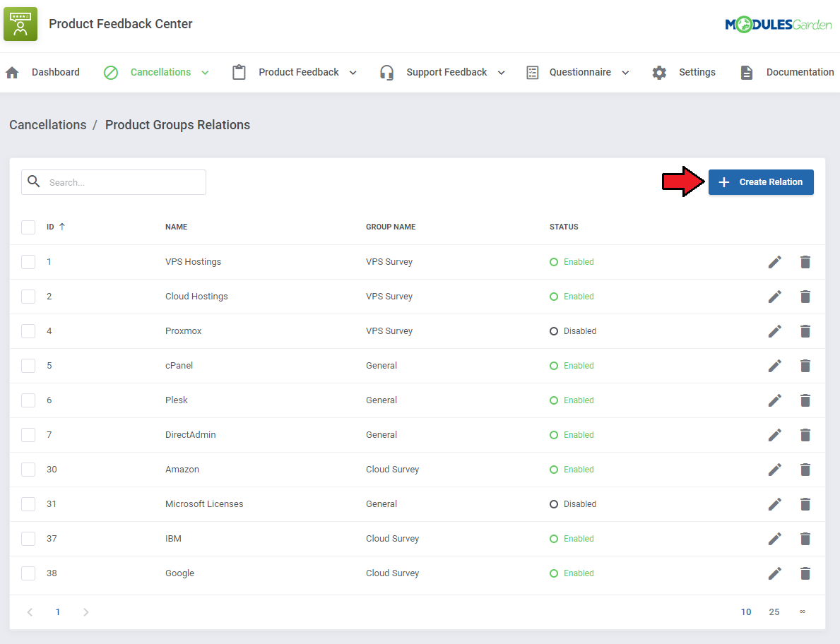Delete the IBM relation

(x=805, y=539)
